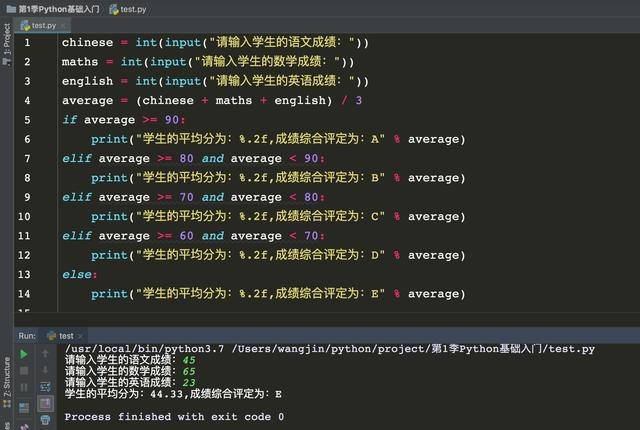Click the Down the stack trace arrow
Screen dimensions: 640x430
click(x=45, y=370)
